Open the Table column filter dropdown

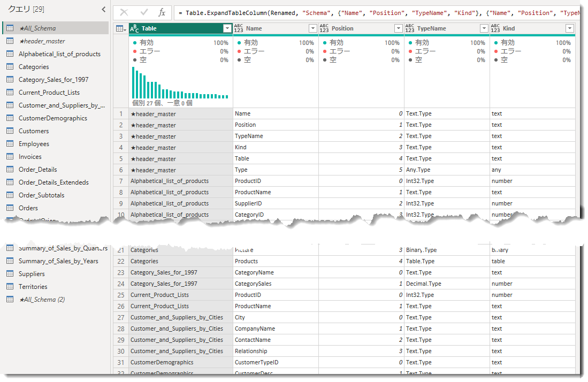[x=227, y=28]
